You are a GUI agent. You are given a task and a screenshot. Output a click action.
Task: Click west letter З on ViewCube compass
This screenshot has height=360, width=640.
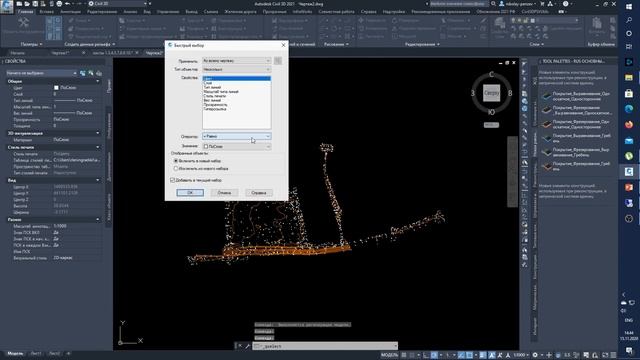[473, 93]
